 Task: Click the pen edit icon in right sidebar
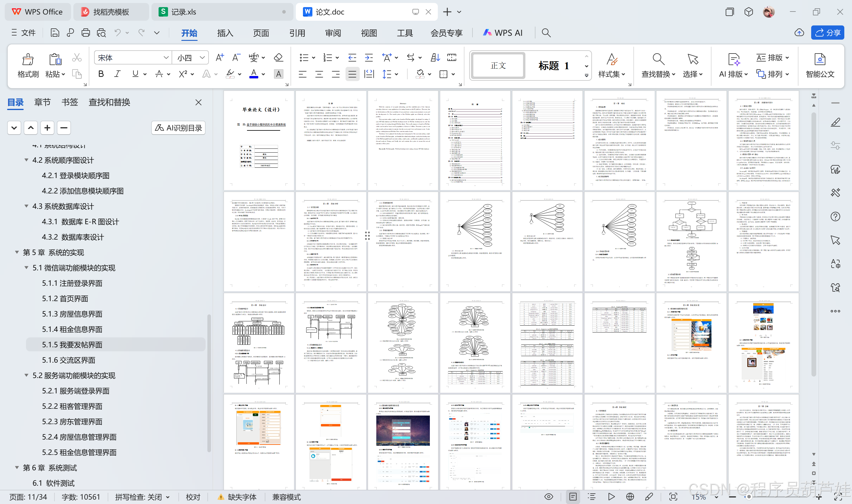(x=835, y=122)
